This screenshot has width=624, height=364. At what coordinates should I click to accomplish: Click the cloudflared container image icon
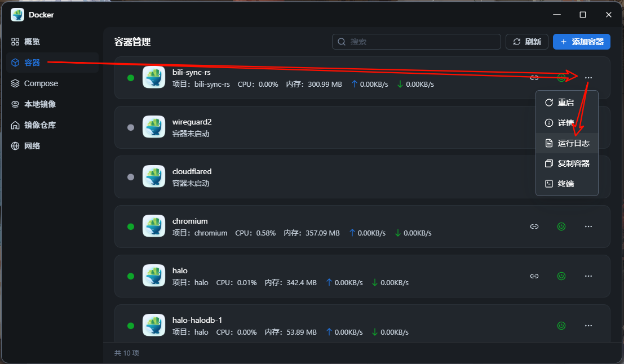coord(154,177)
